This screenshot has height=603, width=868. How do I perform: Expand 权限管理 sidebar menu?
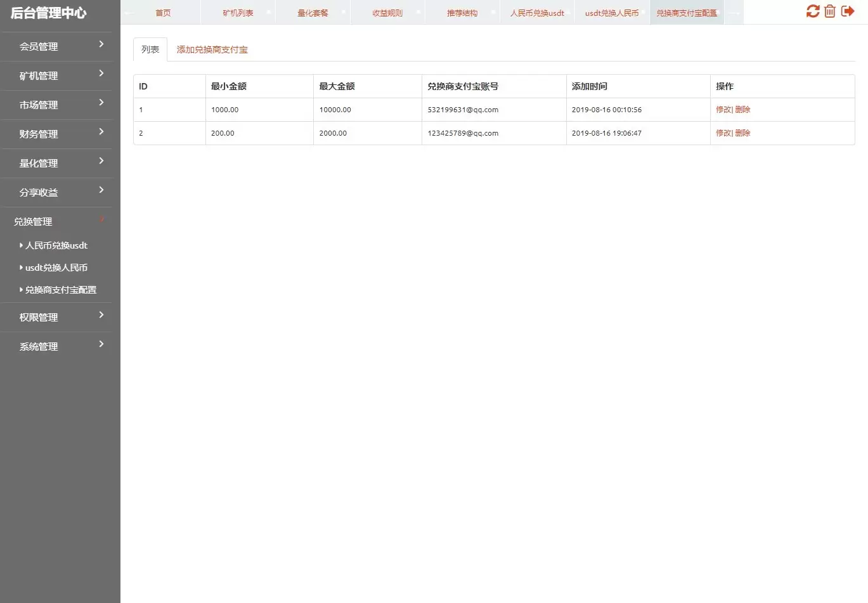[x=56, y=317]
